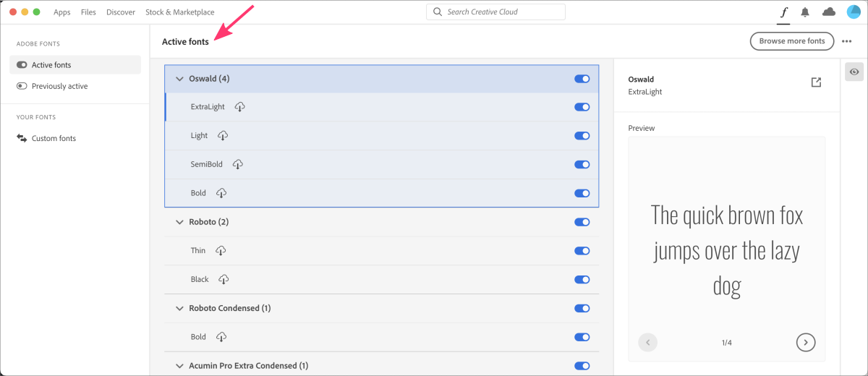
Task: Disable the Oswald Light font toggle
Action: [x=582, y=136]
